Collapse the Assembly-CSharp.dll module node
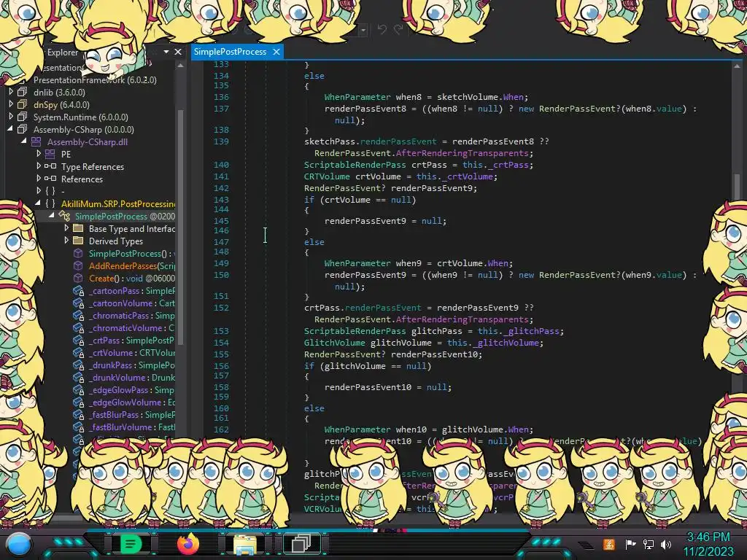Image resolution: width=747 pixels, height=560 pixels. click(24, 141)
